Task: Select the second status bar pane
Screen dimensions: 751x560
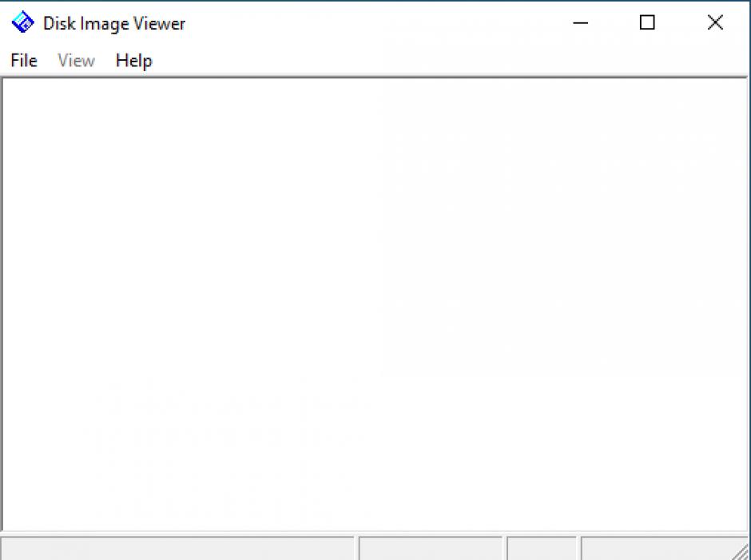Action: click(x=431, y=549)
